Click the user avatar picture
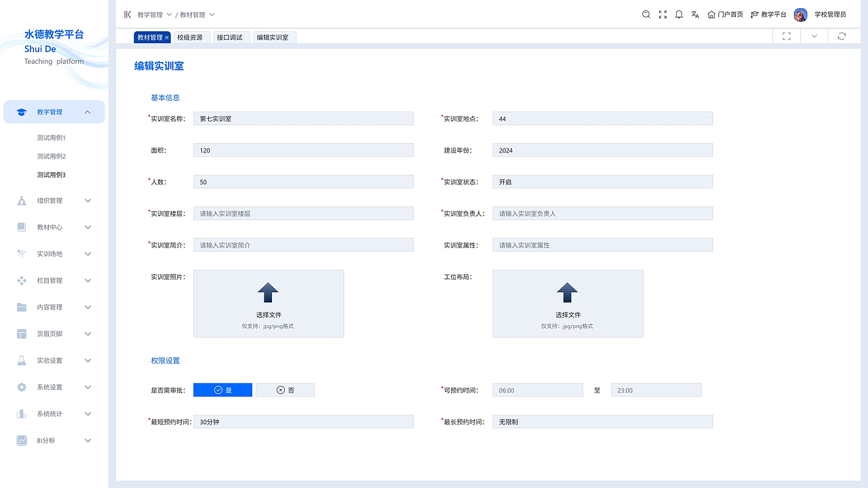The image size is (868, 488). [x=801, y=15]
